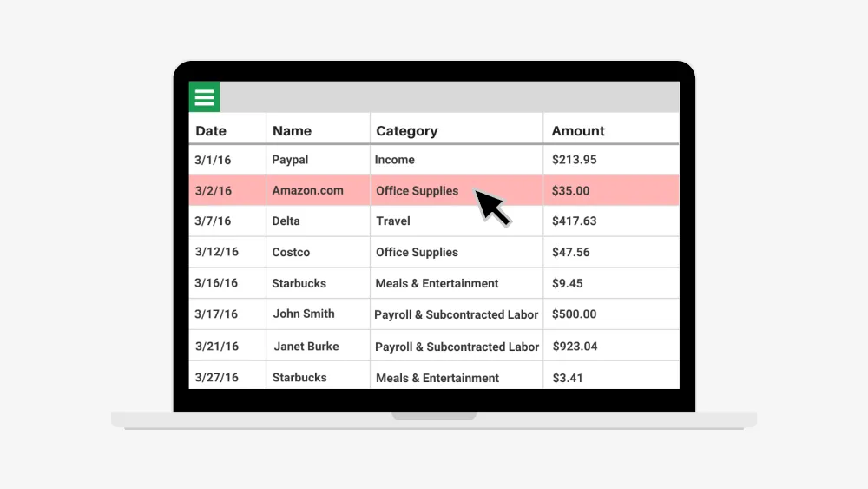Click the Date column header

[211, 131]
